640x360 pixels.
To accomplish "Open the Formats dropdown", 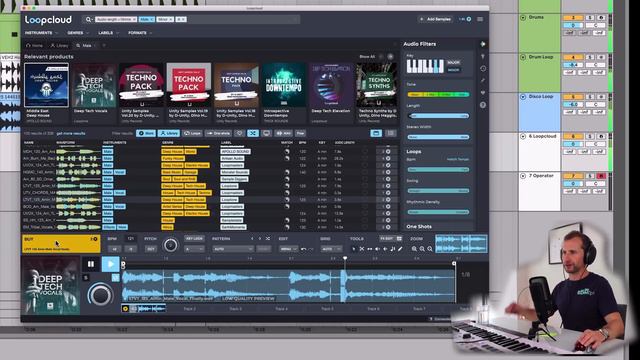I will click(x=140, y=33).
